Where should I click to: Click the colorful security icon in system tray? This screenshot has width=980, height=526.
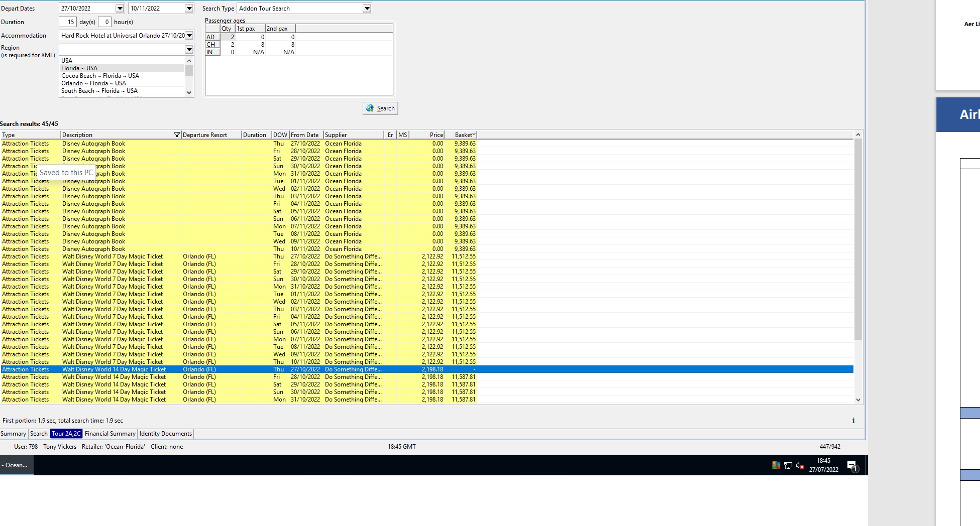pyautogui.click(x=776, y=466)
